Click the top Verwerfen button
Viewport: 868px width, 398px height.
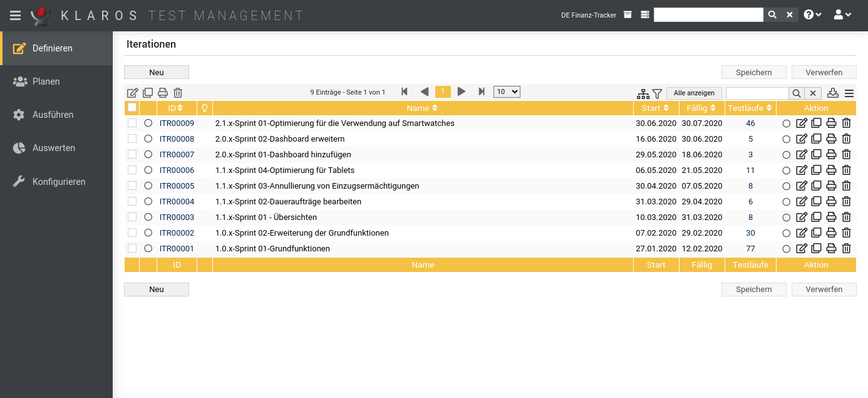coord(824,72)
